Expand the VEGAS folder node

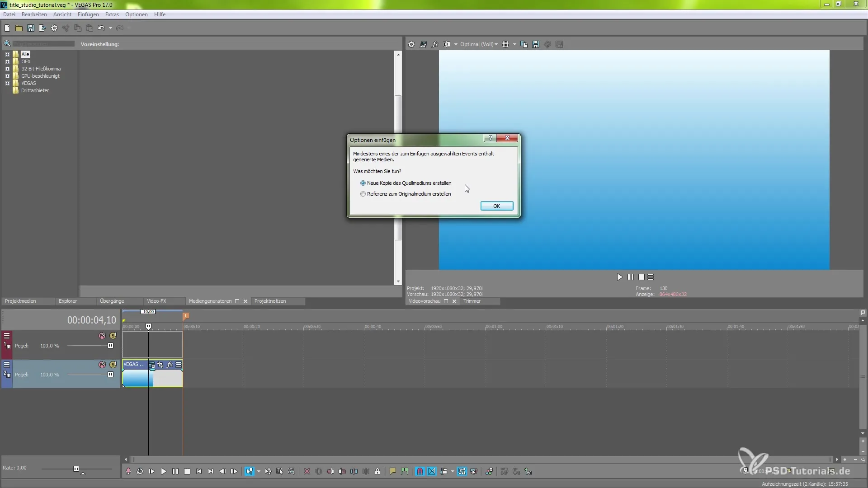click(7, 83)
